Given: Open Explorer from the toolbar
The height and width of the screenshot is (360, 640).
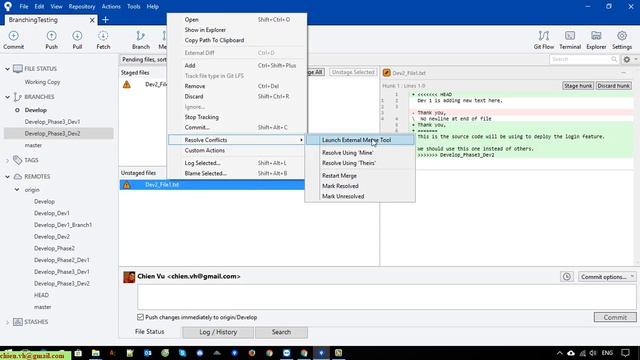Looking at the screenshot, I should point(596,40).
